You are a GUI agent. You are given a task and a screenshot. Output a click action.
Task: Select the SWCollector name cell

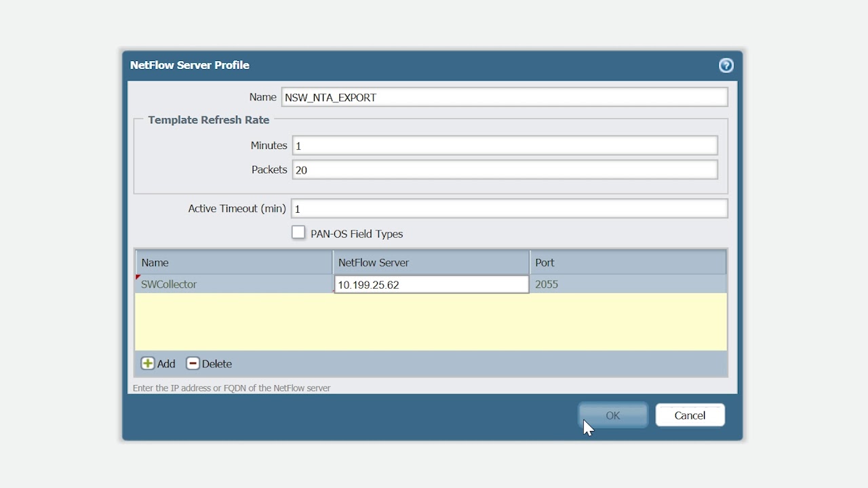tap(234, 284)
